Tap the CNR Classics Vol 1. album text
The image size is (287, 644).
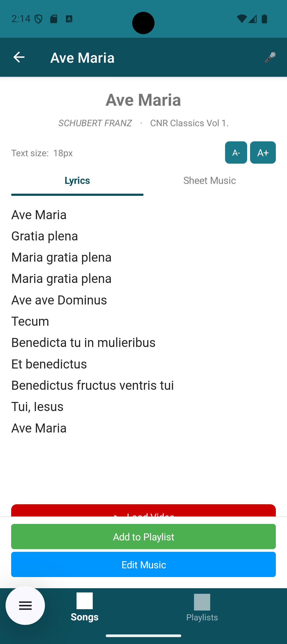coord(189,123)
